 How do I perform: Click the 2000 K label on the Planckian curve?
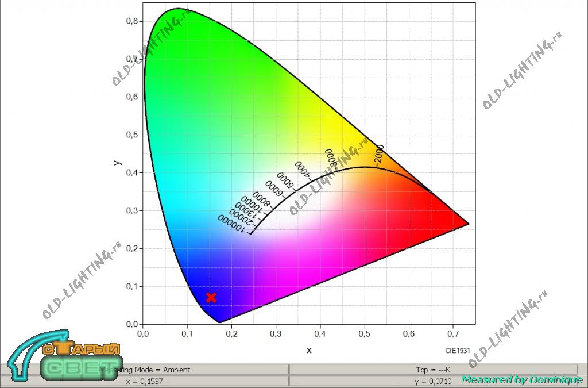pos(379,154)
